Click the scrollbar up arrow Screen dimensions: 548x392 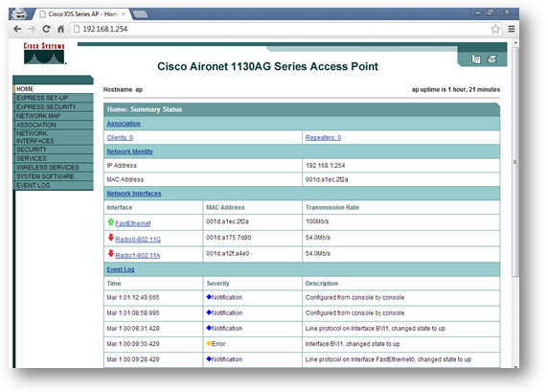[515, 43]
